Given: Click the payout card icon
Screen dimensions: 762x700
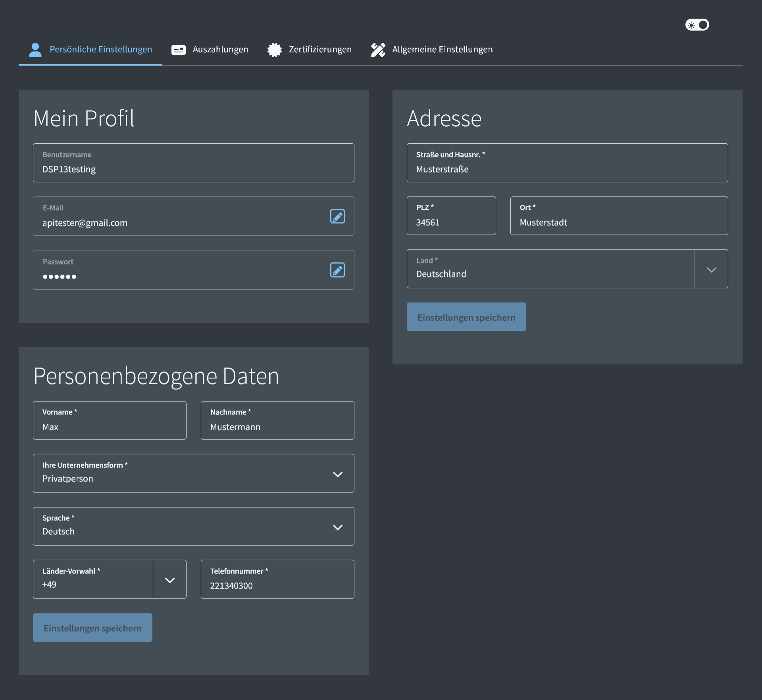Looking at the screenshot, I should pyautogui.click(x=178, y=50).
